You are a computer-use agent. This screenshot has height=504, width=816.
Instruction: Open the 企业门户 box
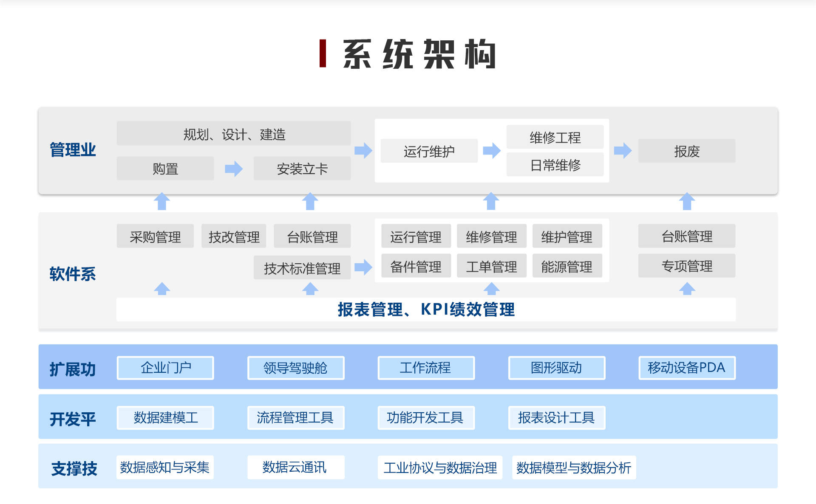[x=165, y=368]
